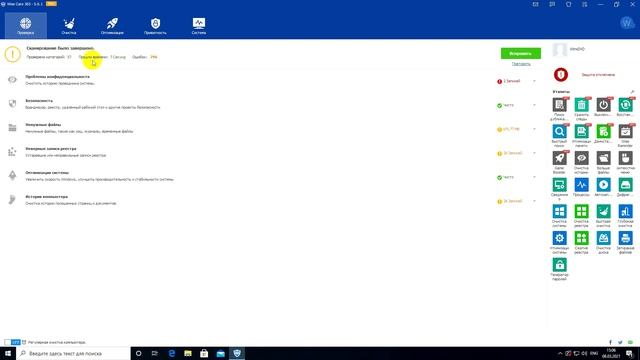This screenshot has width=640, height=360.
Task: Expand the Ненужные файлы row dropdown arrow
Action: click(534, 129)
